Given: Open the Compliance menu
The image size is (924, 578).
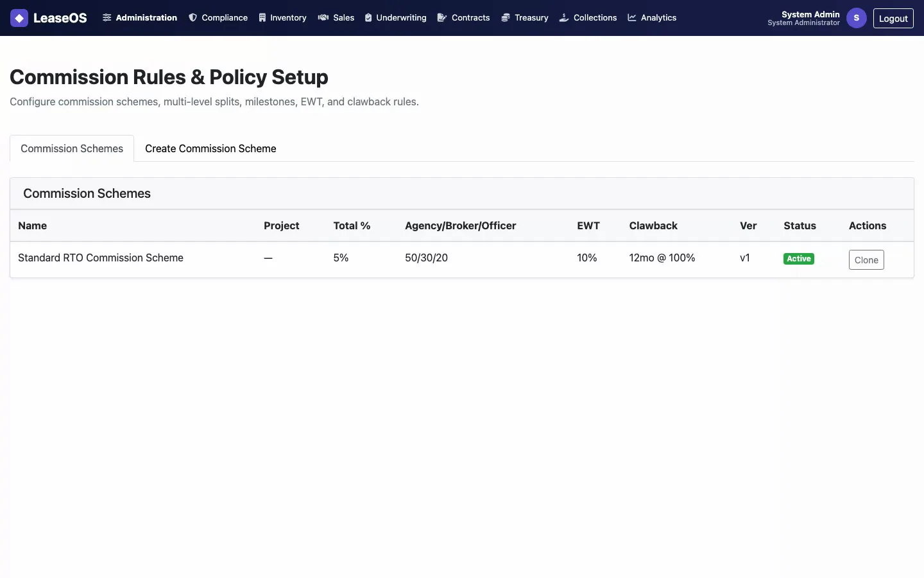Looking at the screenshot, I should click(218, 18).
